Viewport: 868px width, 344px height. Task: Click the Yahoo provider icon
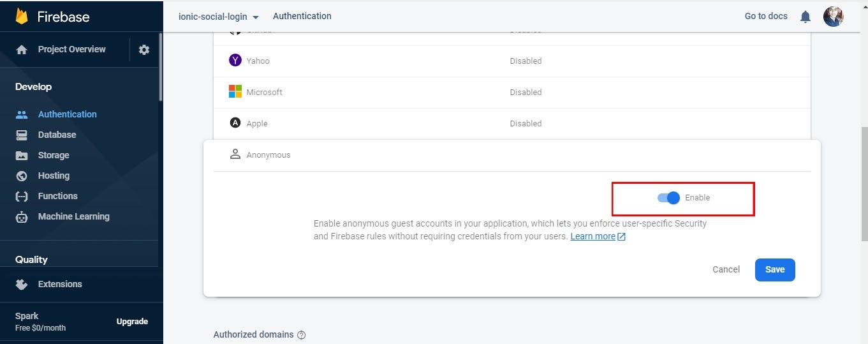click(x=235, y=61)
